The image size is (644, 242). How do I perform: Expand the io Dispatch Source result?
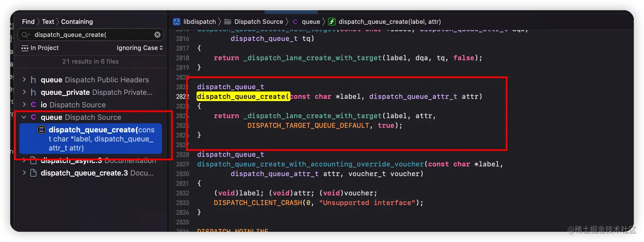point(24,104)
